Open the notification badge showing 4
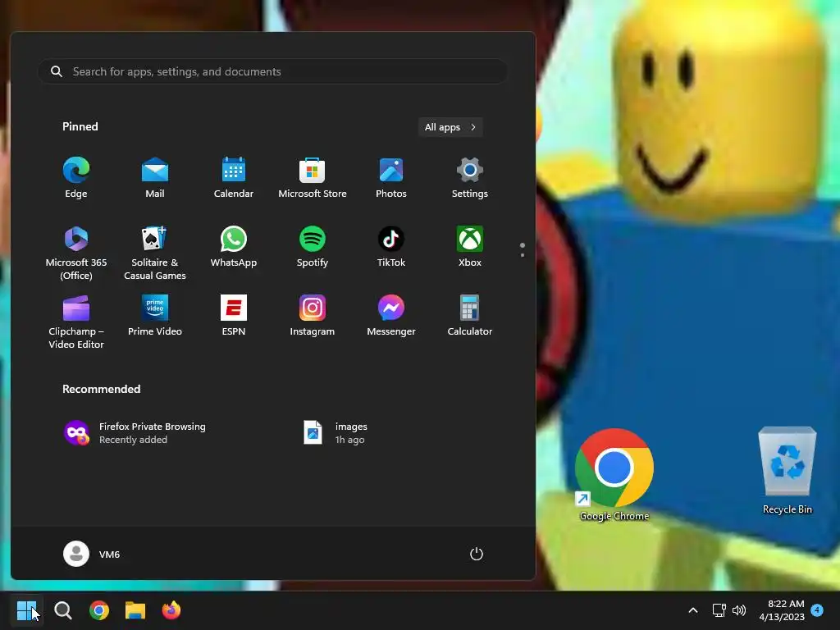The width and height of the screenshot is (840, 630). click(x=817, y=609)
